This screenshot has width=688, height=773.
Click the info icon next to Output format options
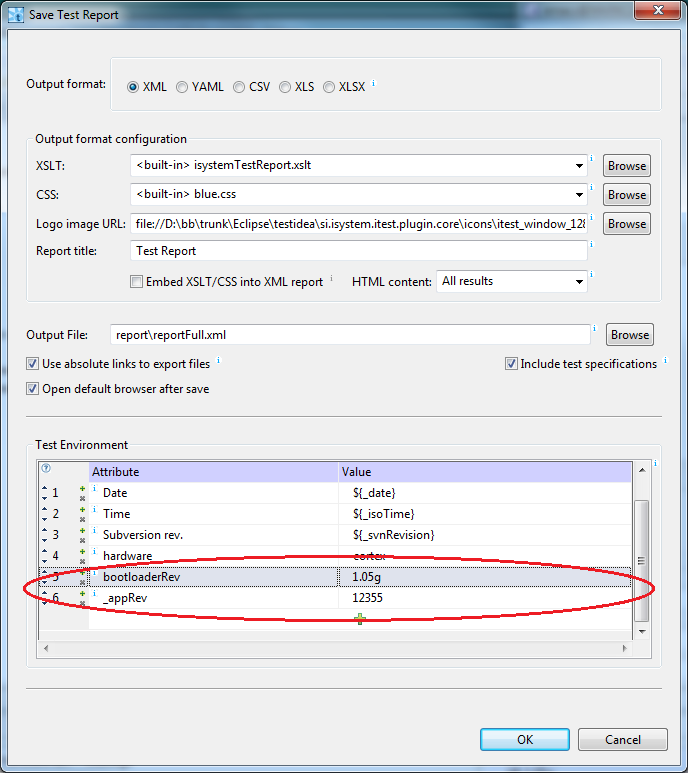374,85
